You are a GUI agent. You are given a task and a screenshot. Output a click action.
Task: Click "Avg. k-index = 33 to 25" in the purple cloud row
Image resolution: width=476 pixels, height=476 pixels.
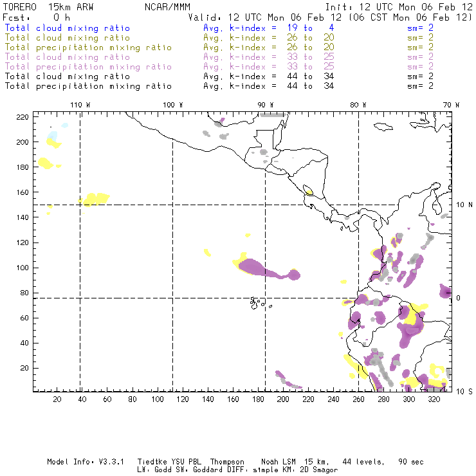[269, 57]
